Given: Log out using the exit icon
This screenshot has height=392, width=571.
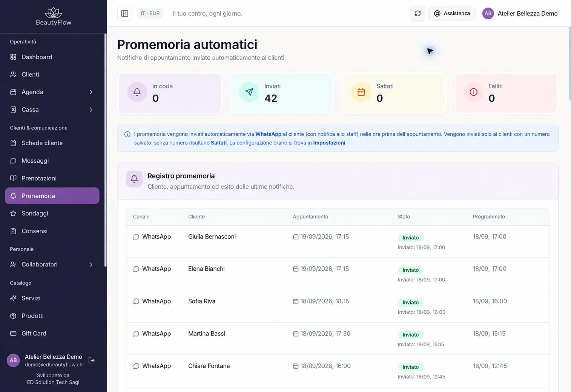Looking at the screenshot, I should click(x=92, y=360).
